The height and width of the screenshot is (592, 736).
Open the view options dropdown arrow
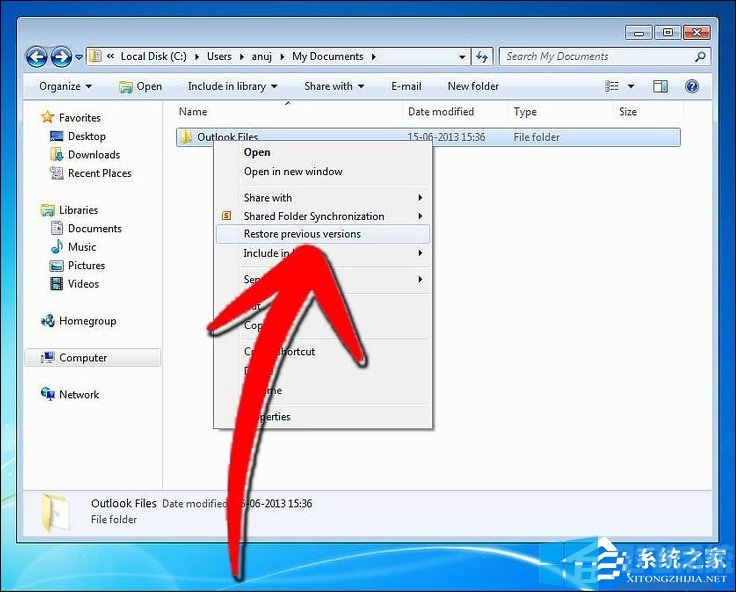pos(631,87)
